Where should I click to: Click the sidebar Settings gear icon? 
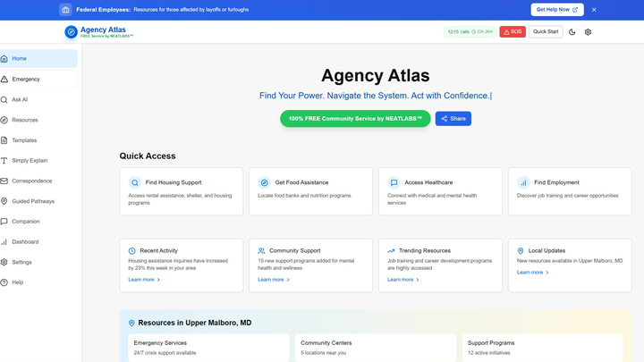(4, 262)
